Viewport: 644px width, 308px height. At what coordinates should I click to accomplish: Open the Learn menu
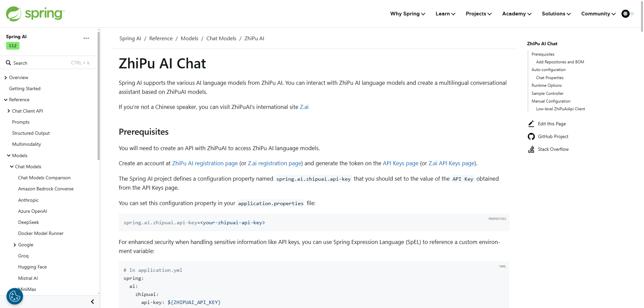pos(445,14)
